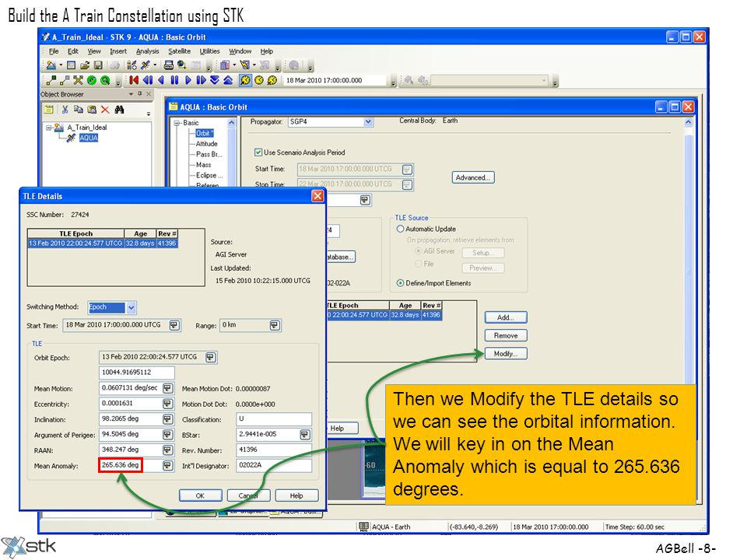Open the Satellite menu
The height and width of the screenshot is (560, 747).
click(x=179, y=51)
